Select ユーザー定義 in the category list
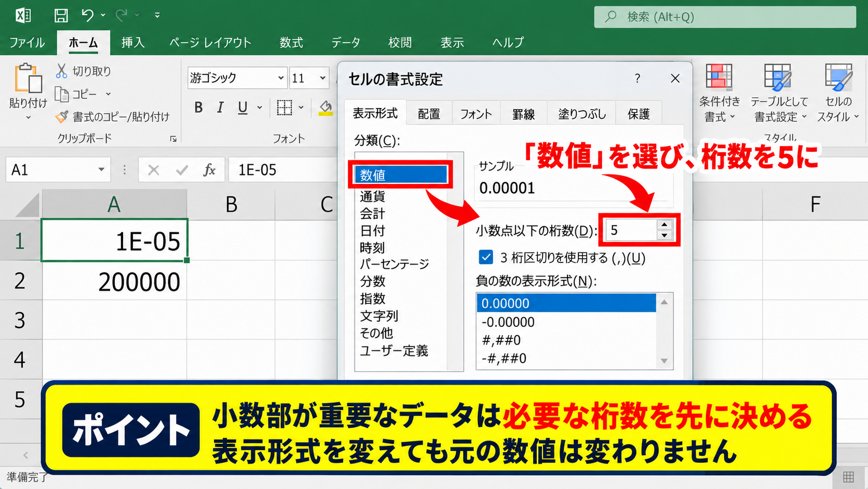The height and width of the screenshot is (489, 868). [394, 351]
